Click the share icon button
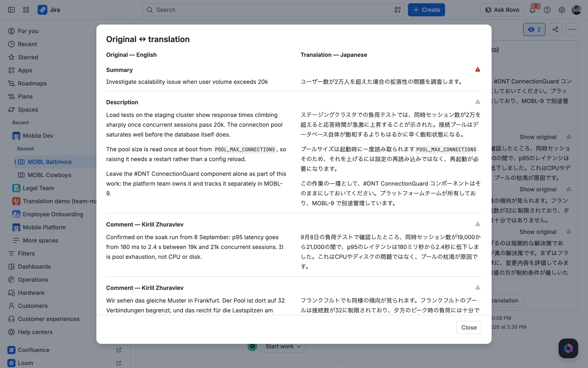The image size is (588, 368). click(x=555, y=29)
